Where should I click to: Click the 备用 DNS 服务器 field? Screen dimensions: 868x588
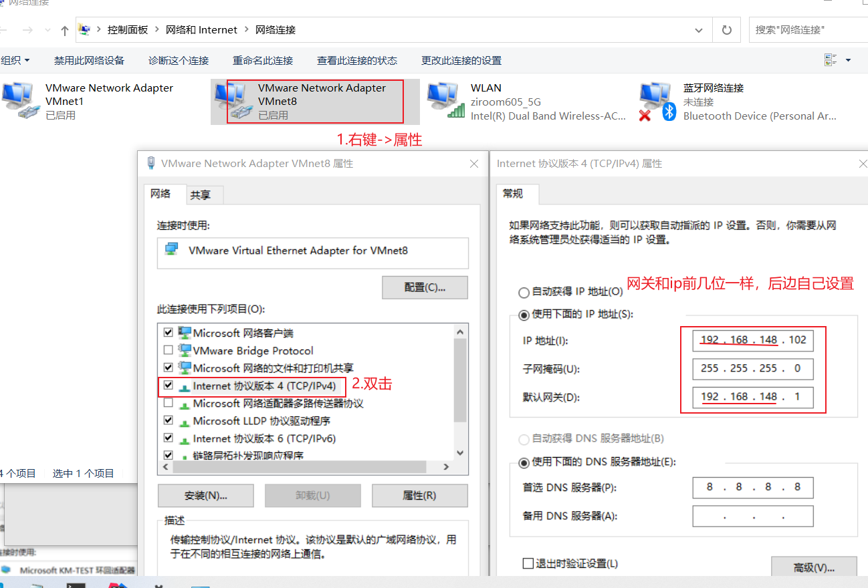tap(753, 516)
